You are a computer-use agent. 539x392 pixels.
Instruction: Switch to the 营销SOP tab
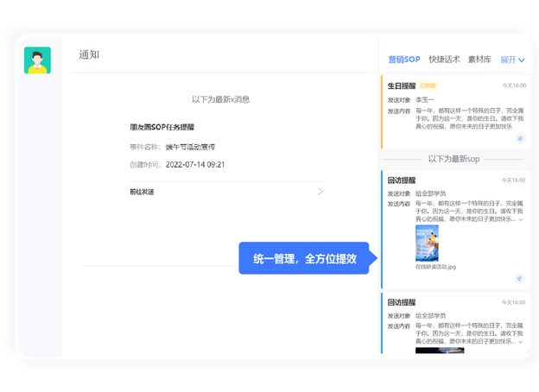[403, 60]
